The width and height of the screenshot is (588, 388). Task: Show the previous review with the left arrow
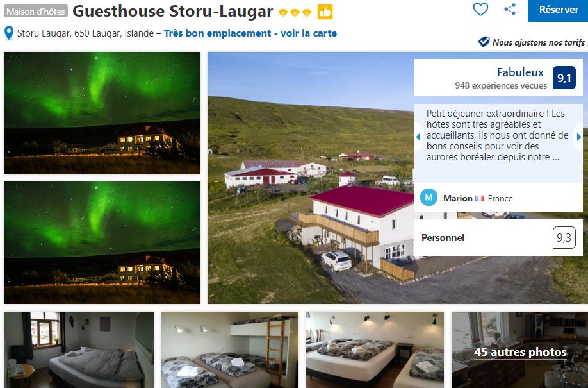click(x=418, y=137)
